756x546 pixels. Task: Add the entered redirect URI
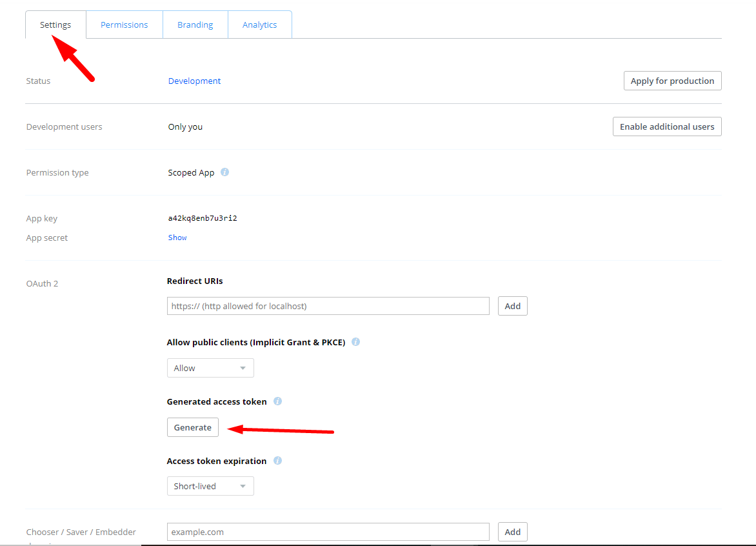[512, 305]
